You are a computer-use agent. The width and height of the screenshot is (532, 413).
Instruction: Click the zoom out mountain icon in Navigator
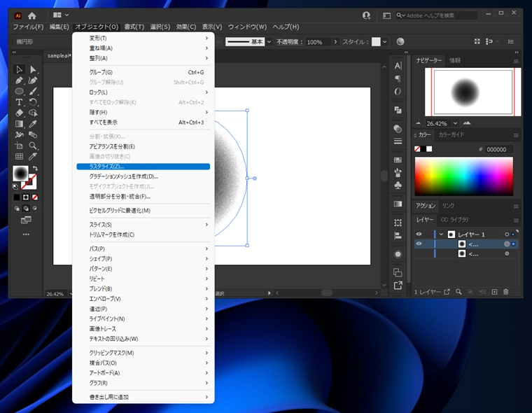pyautogui.click(x=418, y=123)
